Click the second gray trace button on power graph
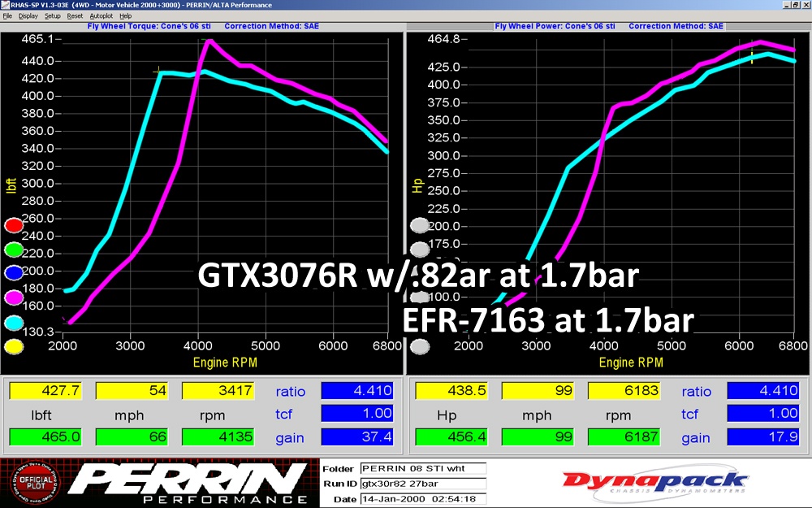The width and height of the screenshot is (812, 508). (420, 250)
